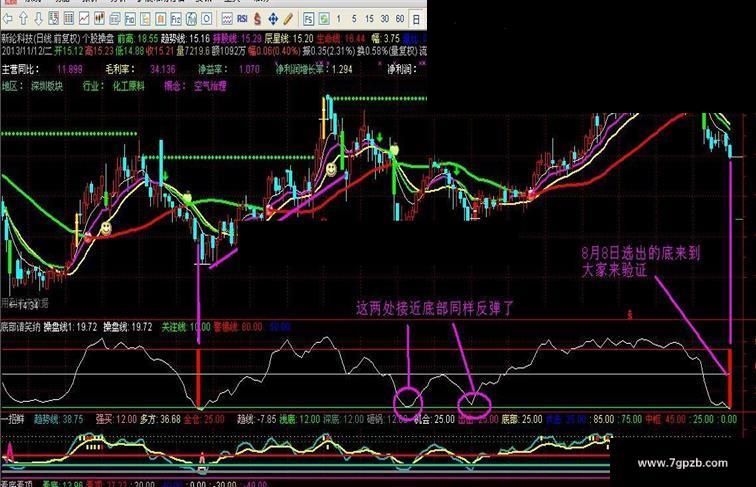Image resolution: width=756 pixels, height=487 pixels.
Task: Click the up arrow toolbar icon
Action: 23,19
